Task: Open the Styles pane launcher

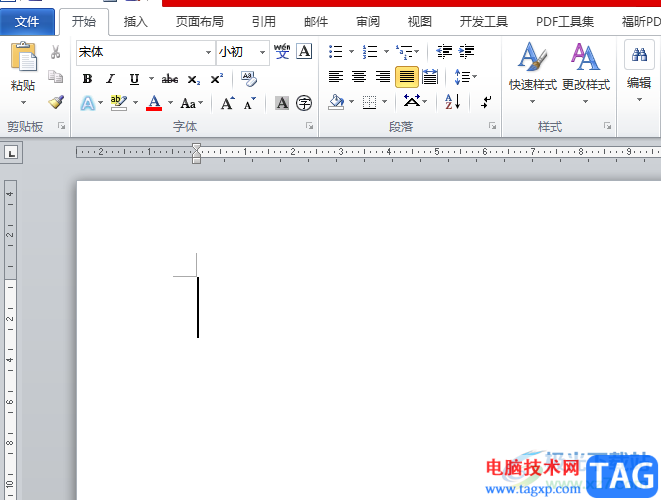Action: pyautogui.click(x=607, y=126)
